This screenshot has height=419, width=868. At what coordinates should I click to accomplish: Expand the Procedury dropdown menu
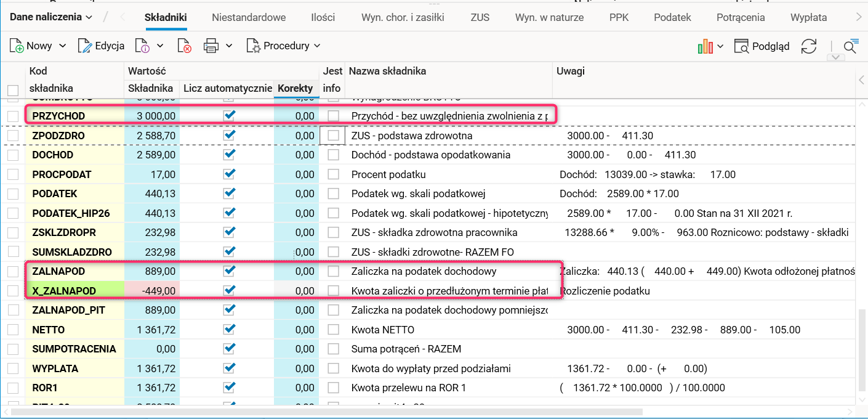tap(284, 46)
